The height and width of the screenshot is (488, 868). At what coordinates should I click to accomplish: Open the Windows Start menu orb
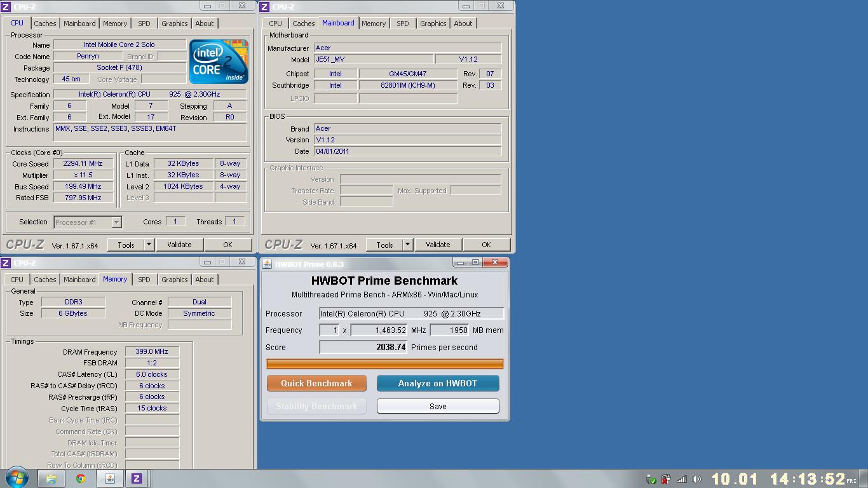click(17, 478)
